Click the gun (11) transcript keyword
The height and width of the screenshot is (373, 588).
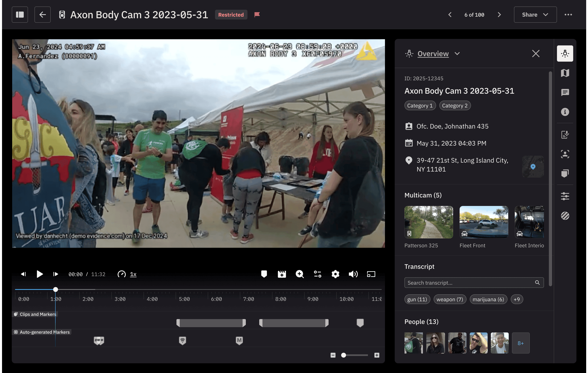417,299
